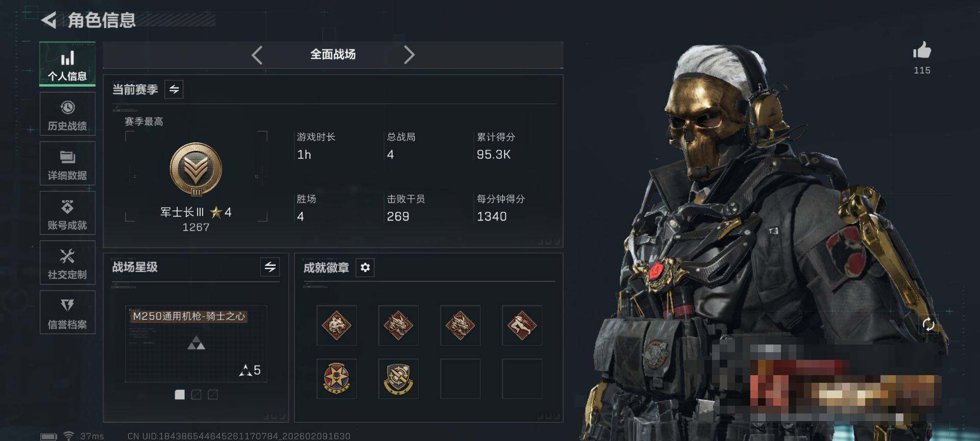Like the profile with thumbs-up icon

click(922, 51)
